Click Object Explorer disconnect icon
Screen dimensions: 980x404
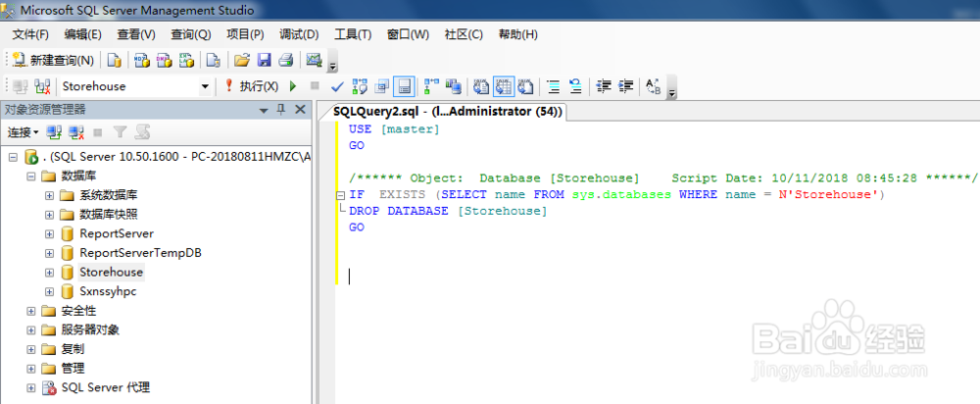[76, 132]
